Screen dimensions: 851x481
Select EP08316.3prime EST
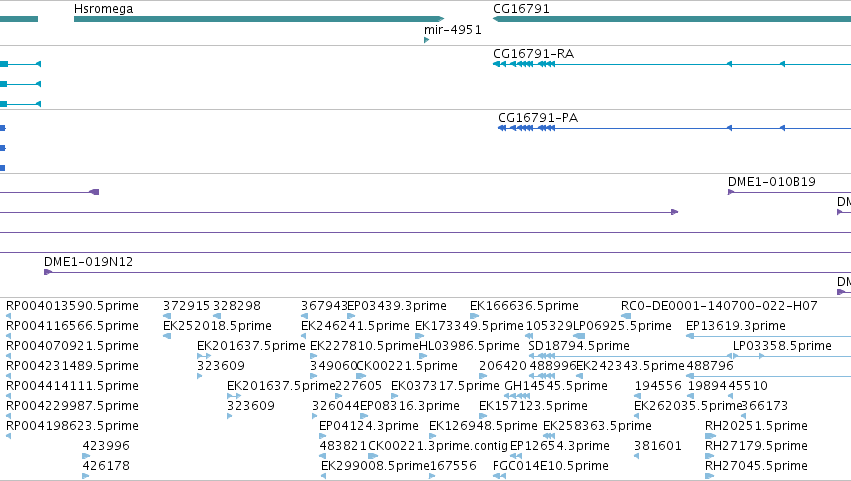click(x=410, y=406)
